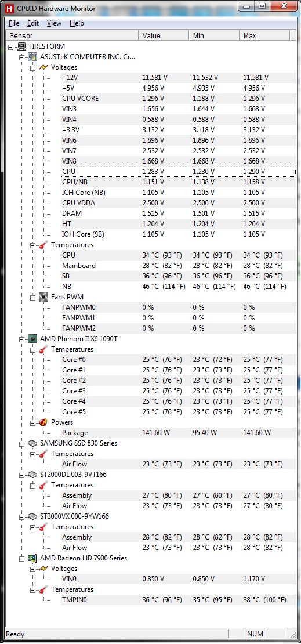The height and width of the screenshot is (644, 301).
Task: Collapse the AMD Phenom II X6 1090T node
Action: pos(22,339)
